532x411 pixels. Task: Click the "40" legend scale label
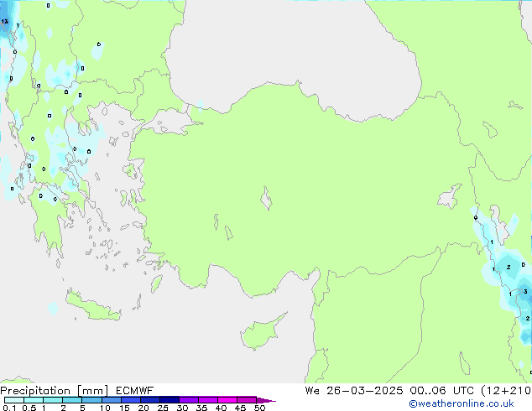tap(222, 408)
